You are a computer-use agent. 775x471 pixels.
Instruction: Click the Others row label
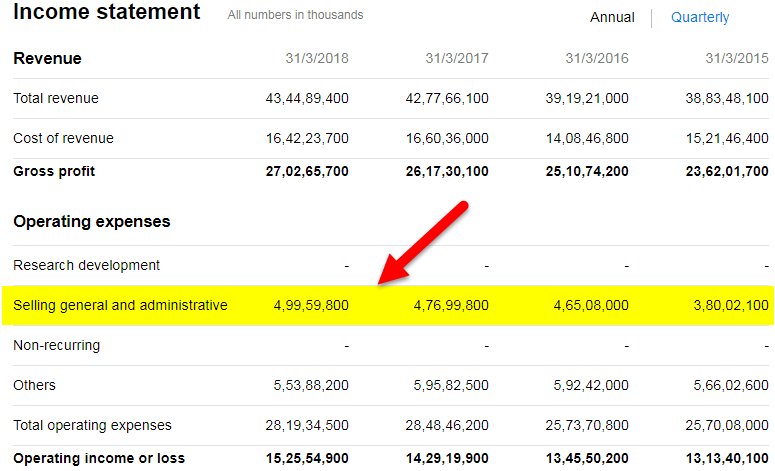(x=34, y=385)
